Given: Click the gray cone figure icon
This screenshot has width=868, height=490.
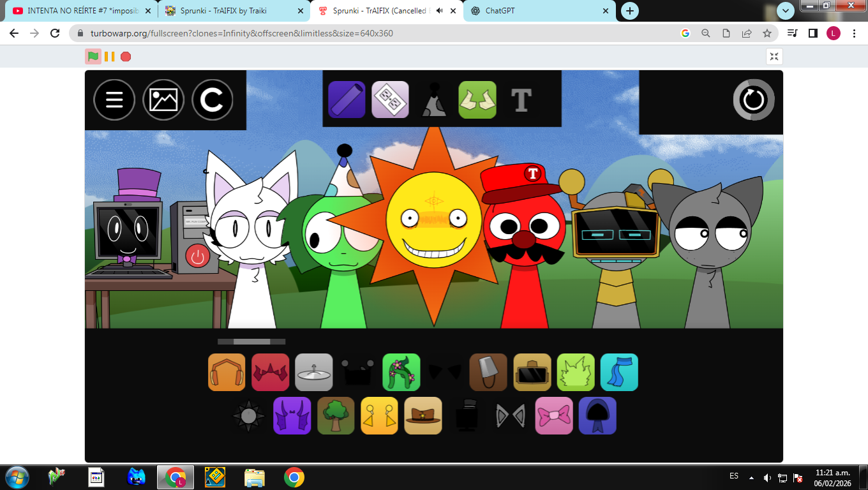Looking at the screenshot, I should click(x=434, y=100).
